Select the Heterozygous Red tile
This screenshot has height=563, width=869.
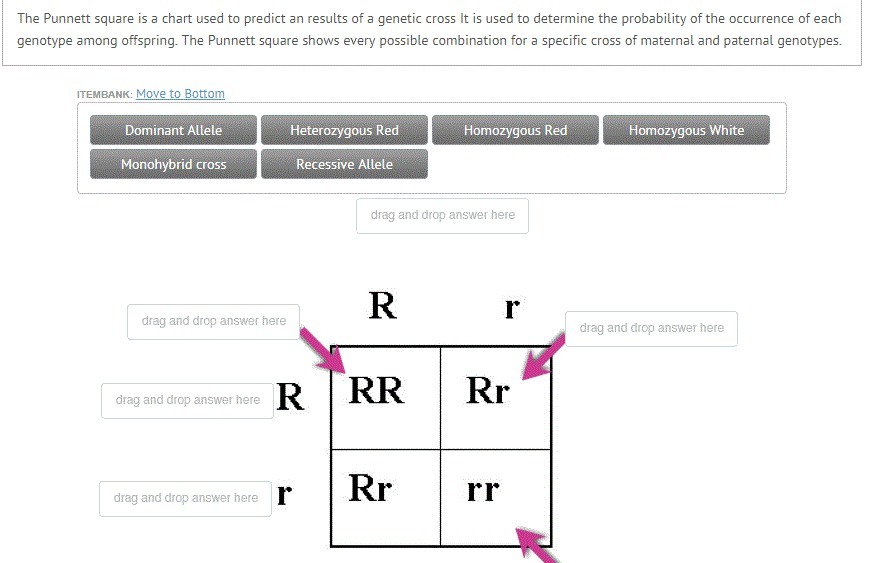coord(344,130)
